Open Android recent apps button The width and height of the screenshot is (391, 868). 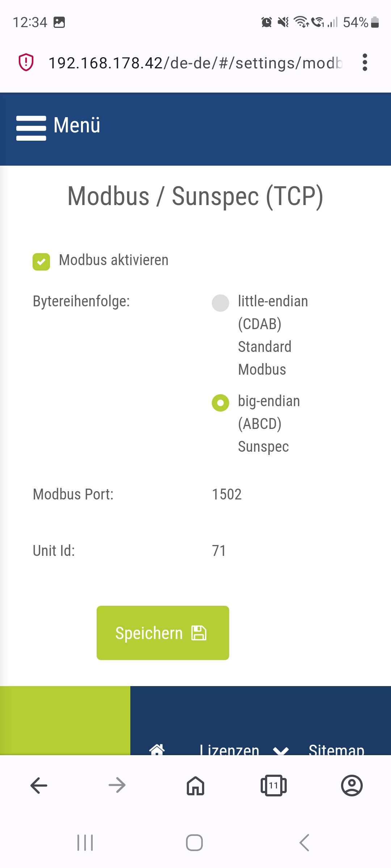[x=85, y=843]
